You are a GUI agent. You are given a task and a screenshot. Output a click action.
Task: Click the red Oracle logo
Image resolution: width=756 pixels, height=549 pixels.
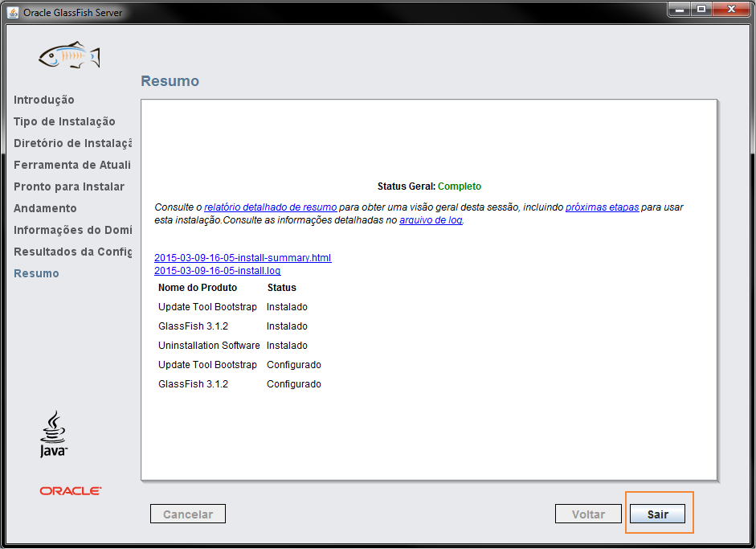click(71, 490)
